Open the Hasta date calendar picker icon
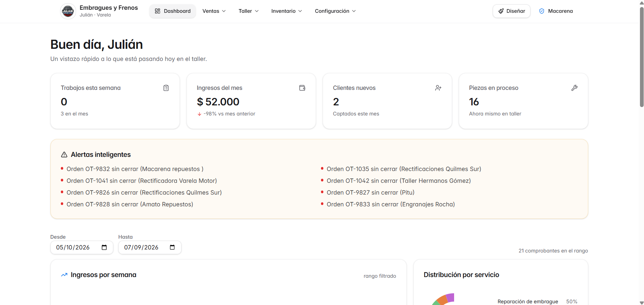The height and width of the screenshot is (305, 644). pos(172,247)
